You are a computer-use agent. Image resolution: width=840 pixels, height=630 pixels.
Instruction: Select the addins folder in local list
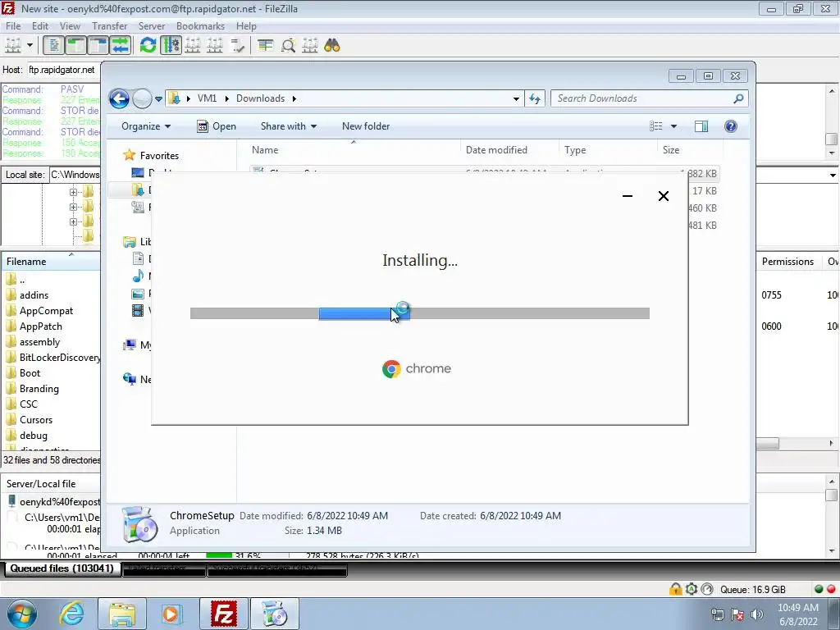pyautogui.click(x=34, y=295)
